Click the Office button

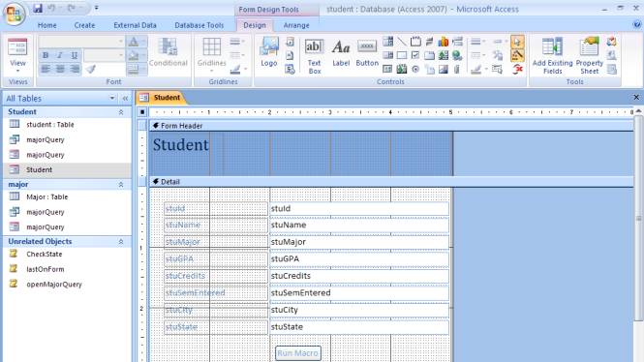[x=15, y=14]
